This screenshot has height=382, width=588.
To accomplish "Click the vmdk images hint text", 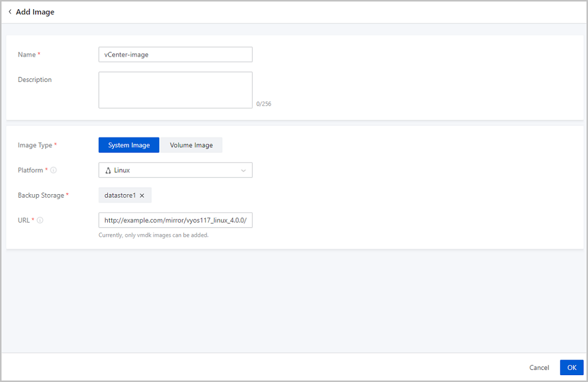I will (153, 235).
